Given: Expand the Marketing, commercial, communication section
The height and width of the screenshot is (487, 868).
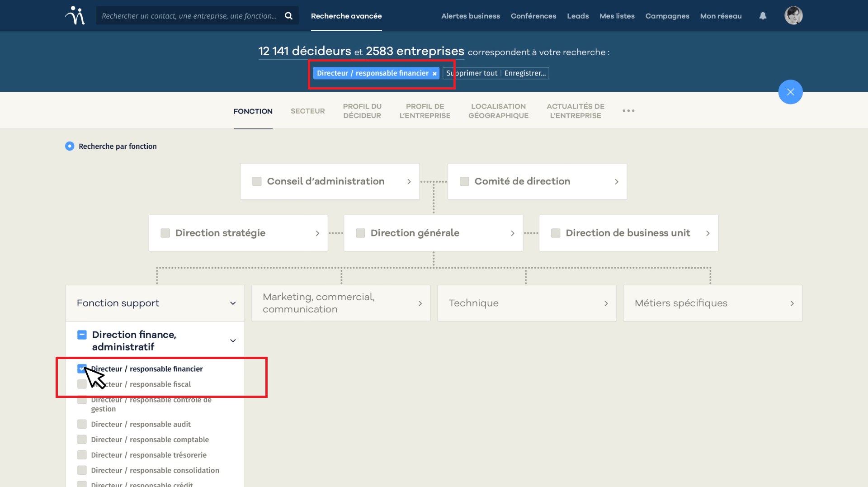Looking at the screenshot, I should coord(420,303).
